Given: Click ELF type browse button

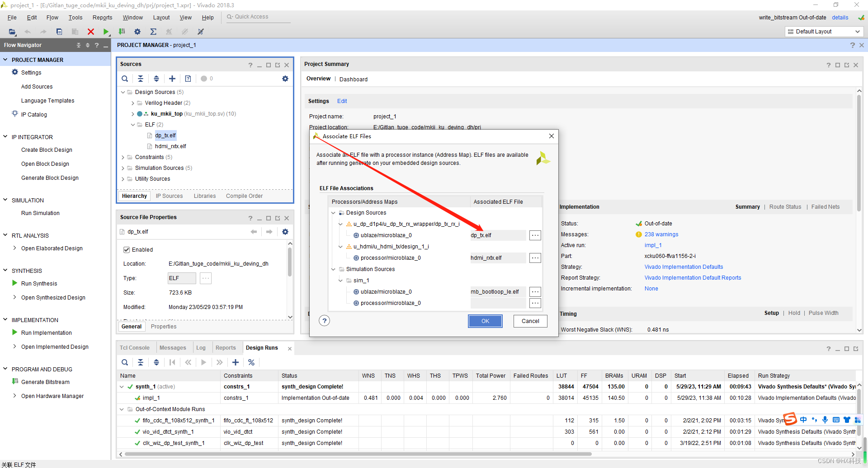Looking at the screenshot, I should coord(206,278).
